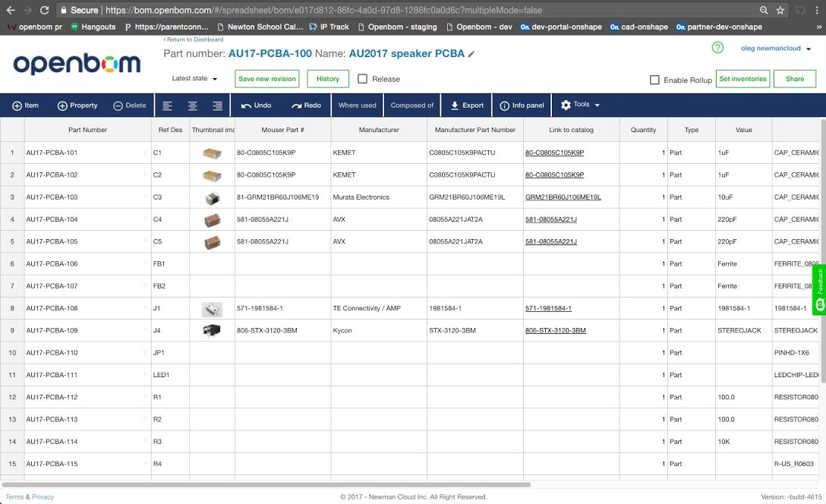Reload the browser page
The height and width of the screenshot is (504, 826).
coord(44,10)
